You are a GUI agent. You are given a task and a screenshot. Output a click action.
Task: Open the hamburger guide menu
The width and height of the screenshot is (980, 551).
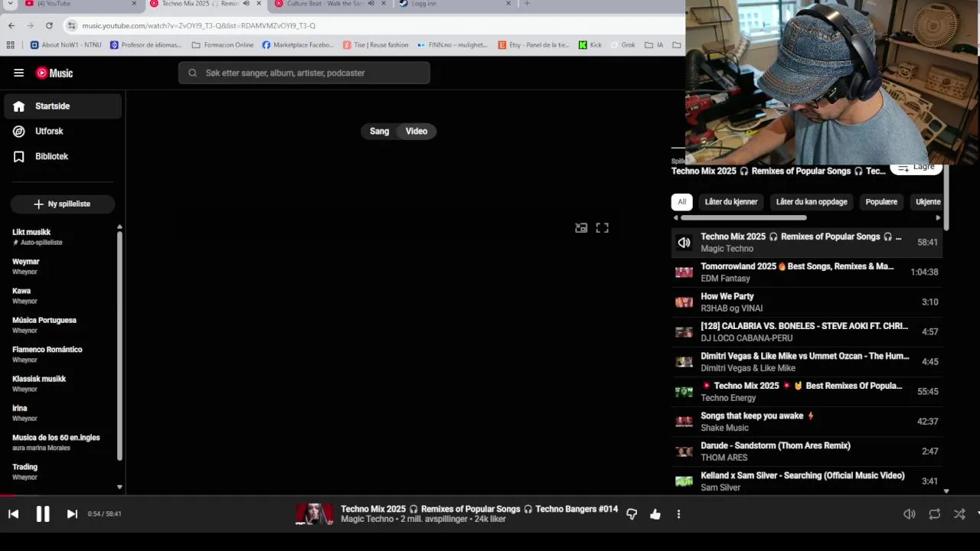(18, 73)
